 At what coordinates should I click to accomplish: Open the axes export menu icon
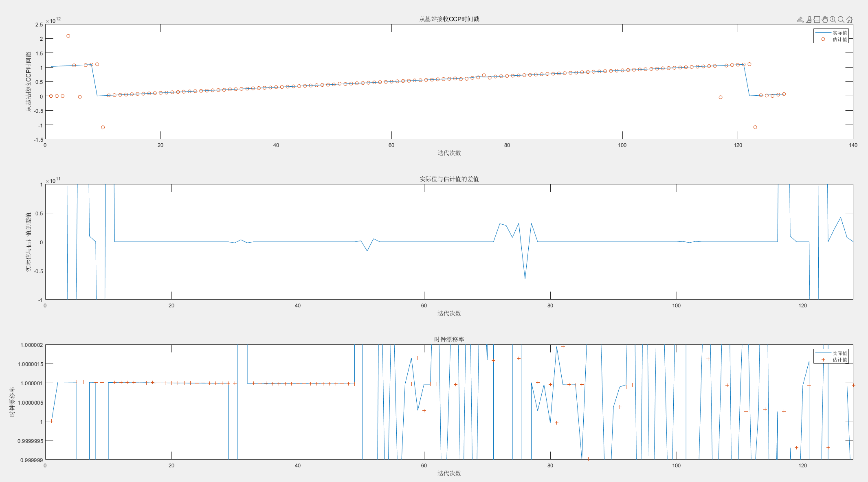click(x=800, y=20)
